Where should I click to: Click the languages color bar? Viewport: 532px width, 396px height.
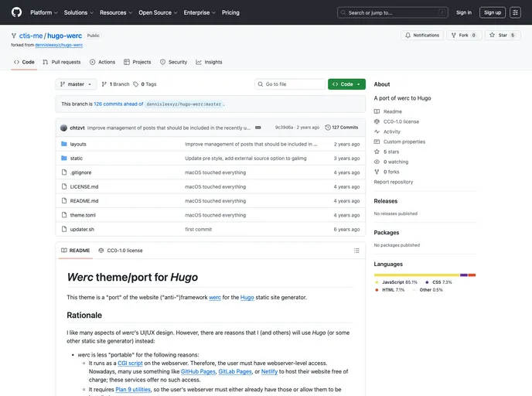pyautogui.click(x=424, y=275)
